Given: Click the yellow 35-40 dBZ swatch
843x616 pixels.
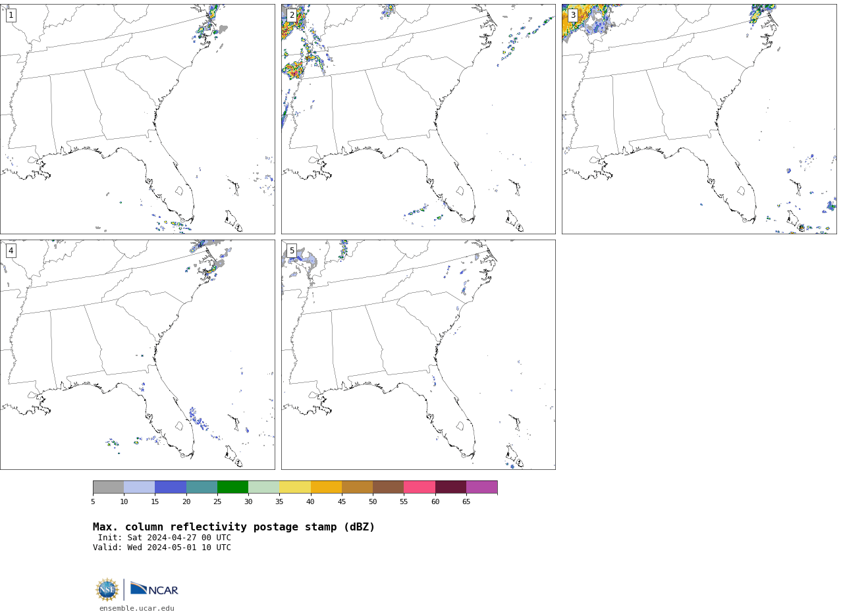Looking at the screenshot, I should point(295,487).
